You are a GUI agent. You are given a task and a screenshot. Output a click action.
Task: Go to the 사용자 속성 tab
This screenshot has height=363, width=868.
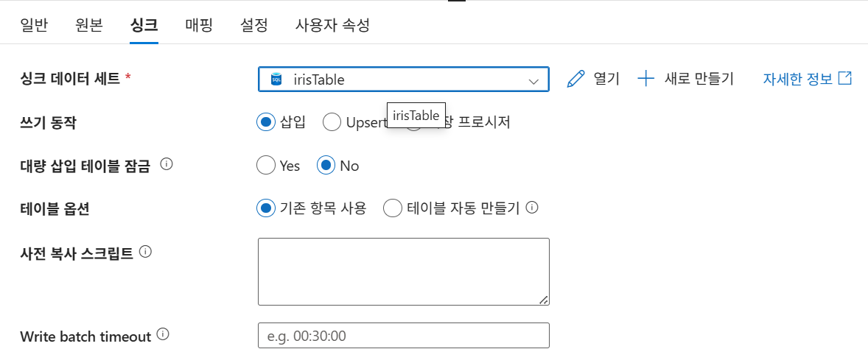click(x=332, y=25)
